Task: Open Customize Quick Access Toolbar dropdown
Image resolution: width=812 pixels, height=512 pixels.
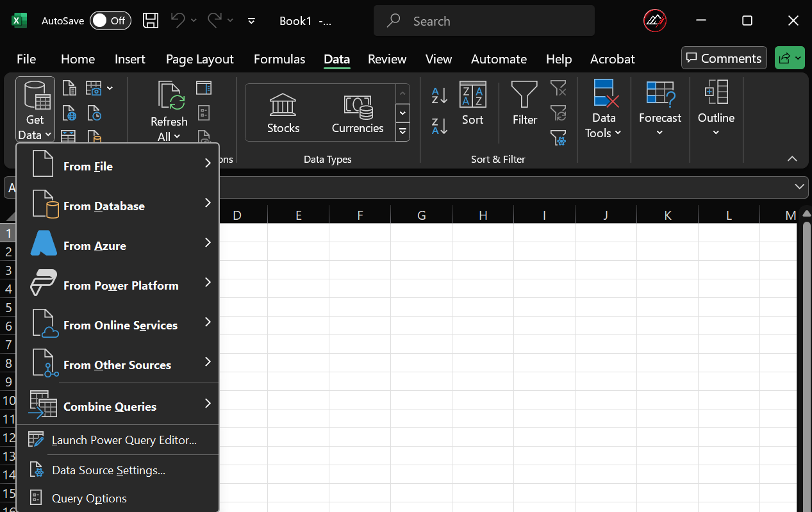Action: click(x=251, y=21)
